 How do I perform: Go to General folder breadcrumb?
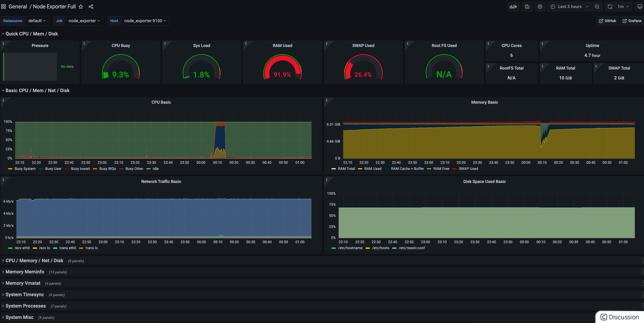point(18,7)
